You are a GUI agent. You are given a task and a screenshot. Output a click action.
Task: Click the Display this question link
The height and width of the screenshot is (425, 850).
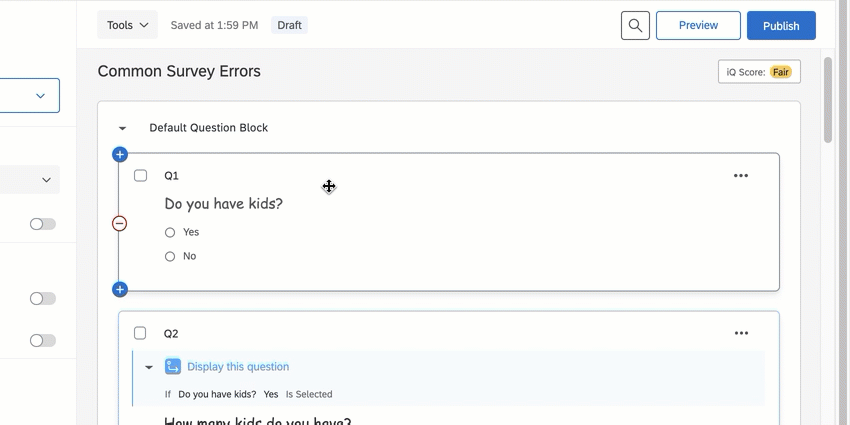[x=238, y=366]
